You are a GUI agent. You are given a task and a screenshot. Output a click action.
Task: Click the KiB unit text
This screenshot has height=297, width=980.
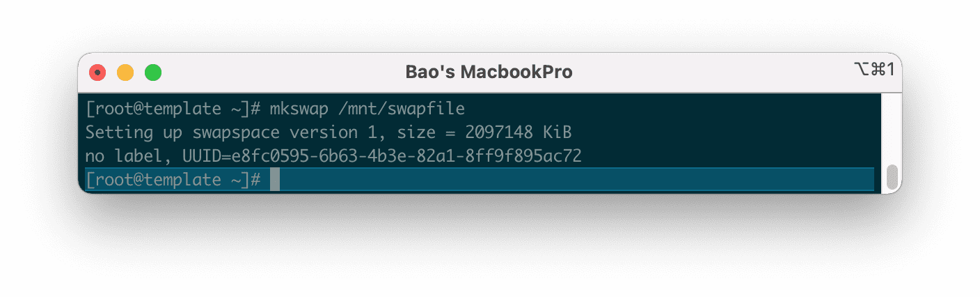pos(558,132)
